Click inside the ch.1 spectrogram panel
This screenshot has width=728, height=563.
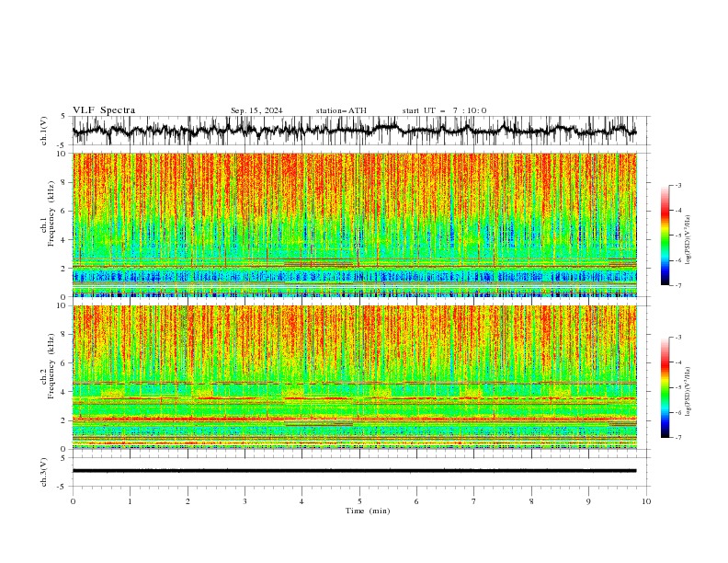[x=355, y=224]
